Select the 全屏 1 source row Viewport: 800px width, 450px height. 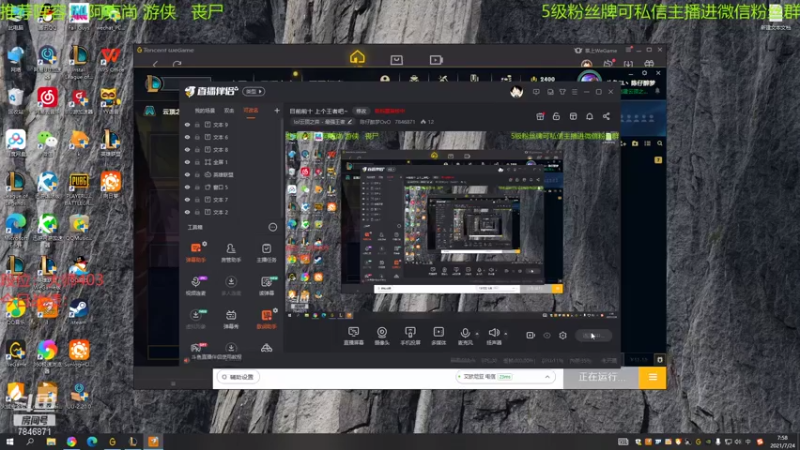[x=232, y=162]
